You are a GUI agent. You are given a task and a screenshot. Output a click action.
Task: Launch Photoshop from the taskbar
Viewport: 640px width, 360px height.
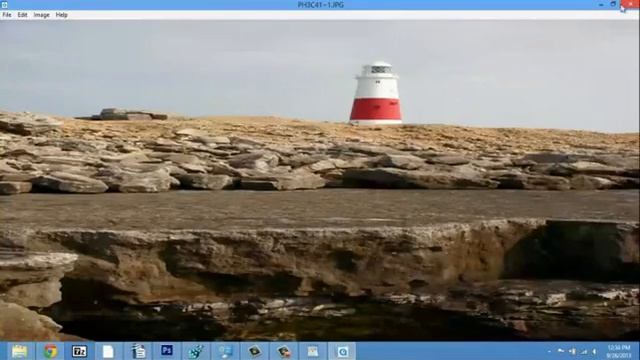click(x=167, y=351)
